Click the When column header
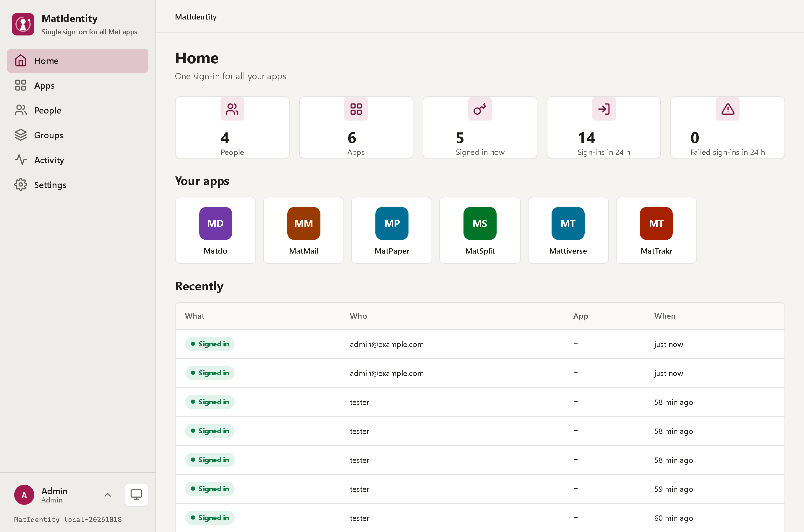Viewport: 804px width, 532px height. pos(664,316)
